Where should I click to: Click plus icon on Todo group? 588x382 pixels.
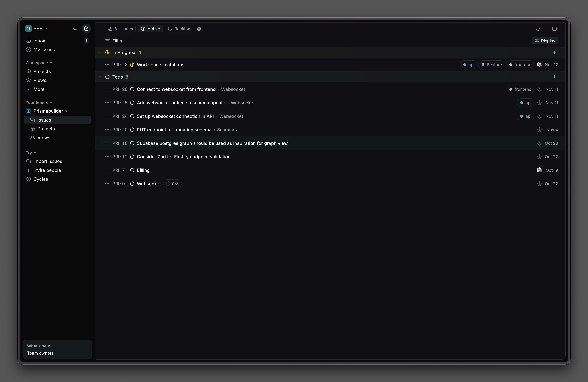(x=554, y=77)
